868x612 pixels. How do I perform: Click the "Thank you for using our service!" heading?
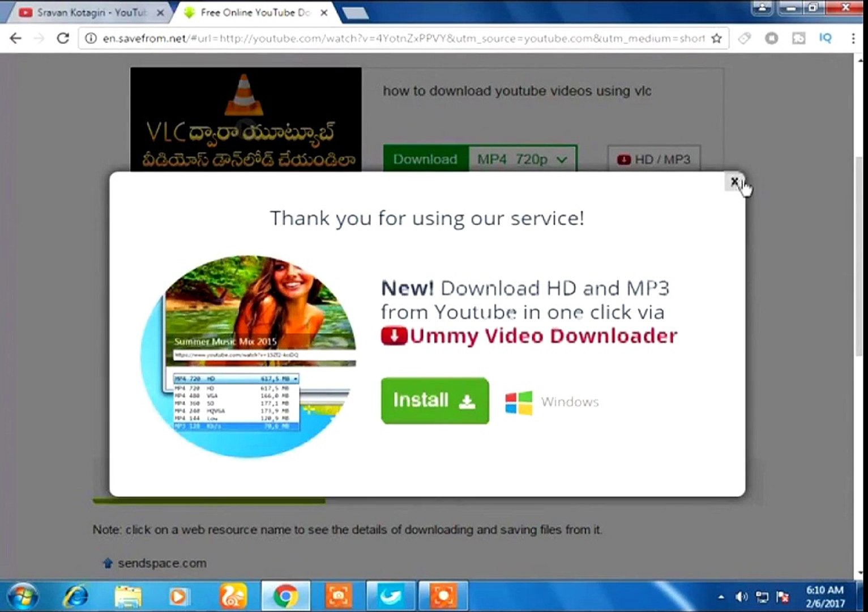(x=427, y=218)
